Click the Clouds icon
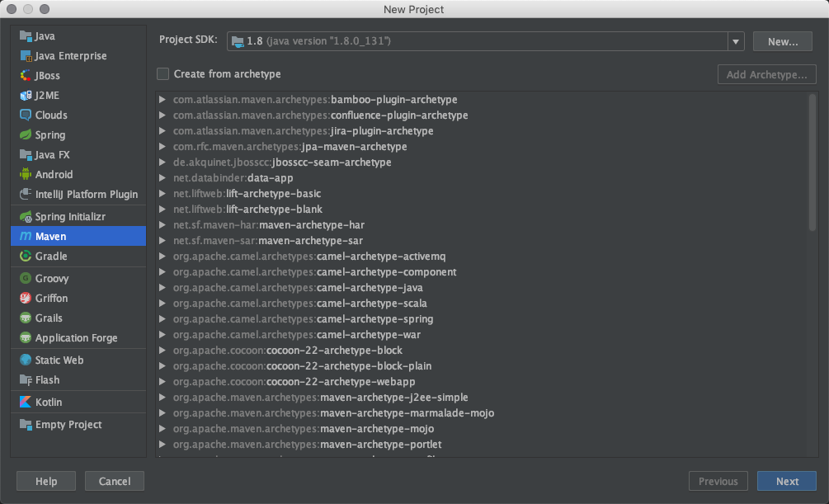Image resolution: width=829 pixels, height=504 pixels. click(x=26, y=115)
